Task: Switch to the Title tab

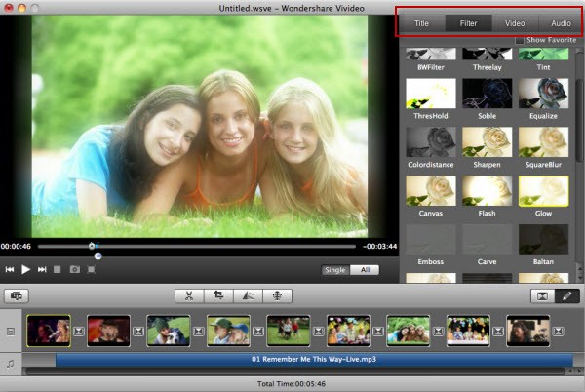Action: 421,23
